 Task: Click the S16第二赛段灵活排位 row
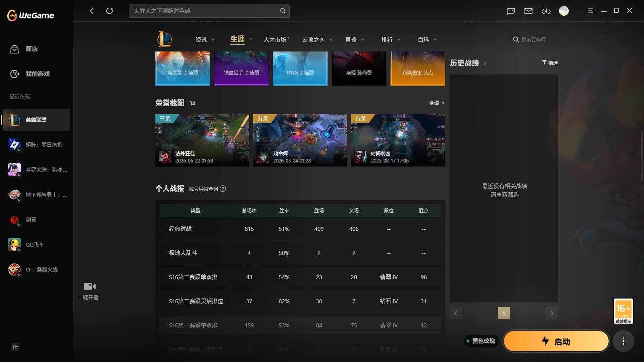[x=300, y=301]
